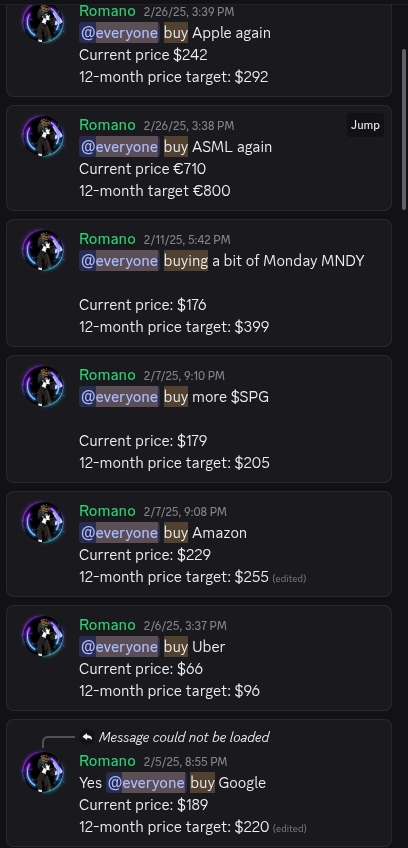Click the Romano username on the Amazon message
Image resolution: width=408 pixels, height=848 pixels.
pyautogui.click(x=107, y=511)
